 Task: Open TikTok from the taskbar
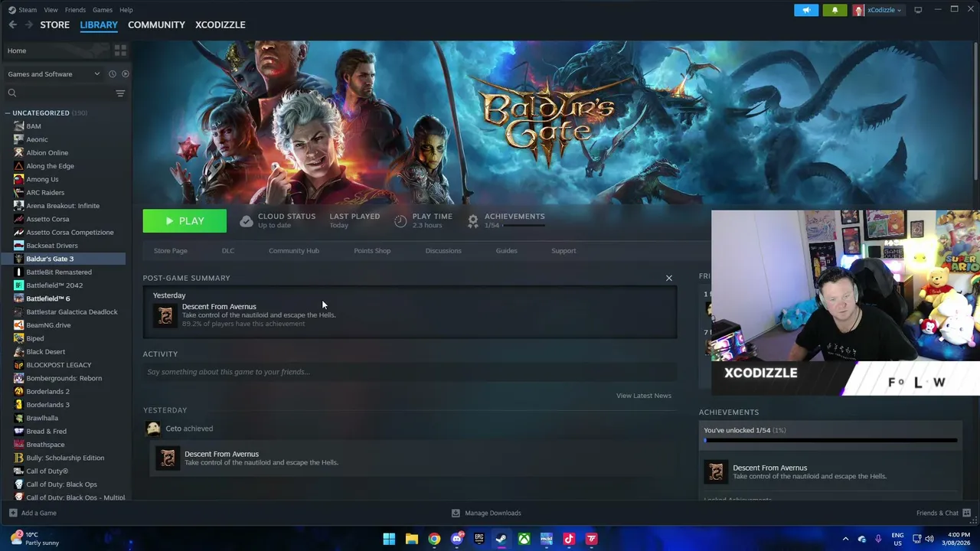point(569,539)
